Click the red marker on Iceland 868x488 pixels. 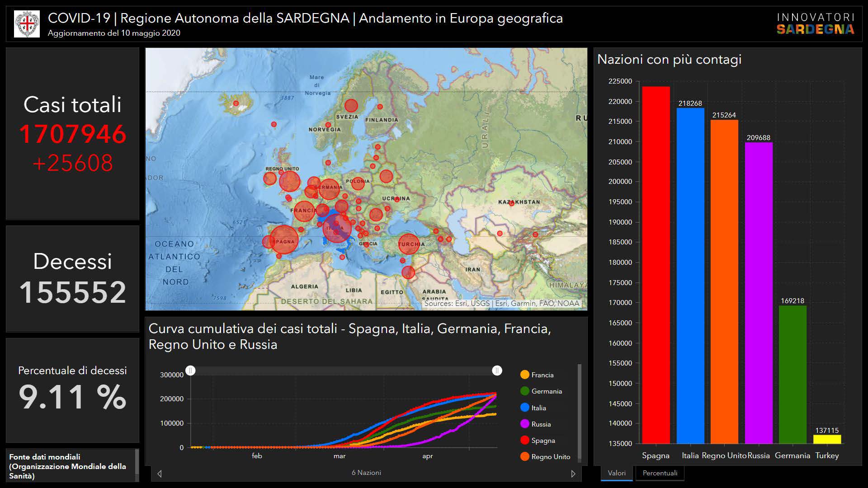pos(236,103)
